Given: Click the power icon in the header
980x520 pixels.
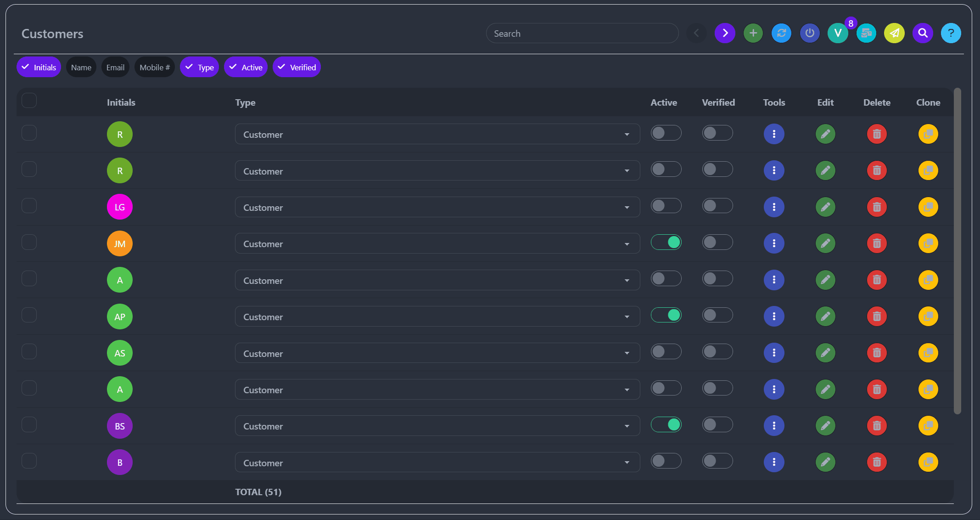Looking at the screenshot, I should (810, 33).
